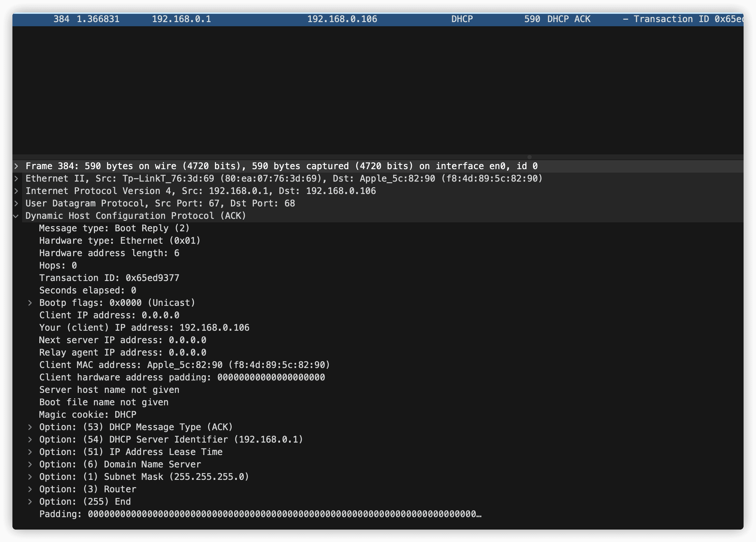Click the time 1.366831 in packet row

pos(98,19)
